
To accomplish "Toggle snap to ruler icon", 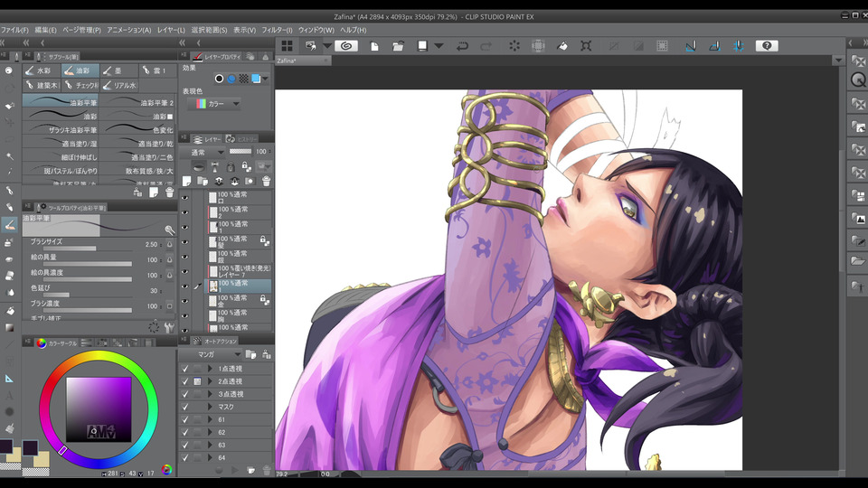I will (690, 46).
